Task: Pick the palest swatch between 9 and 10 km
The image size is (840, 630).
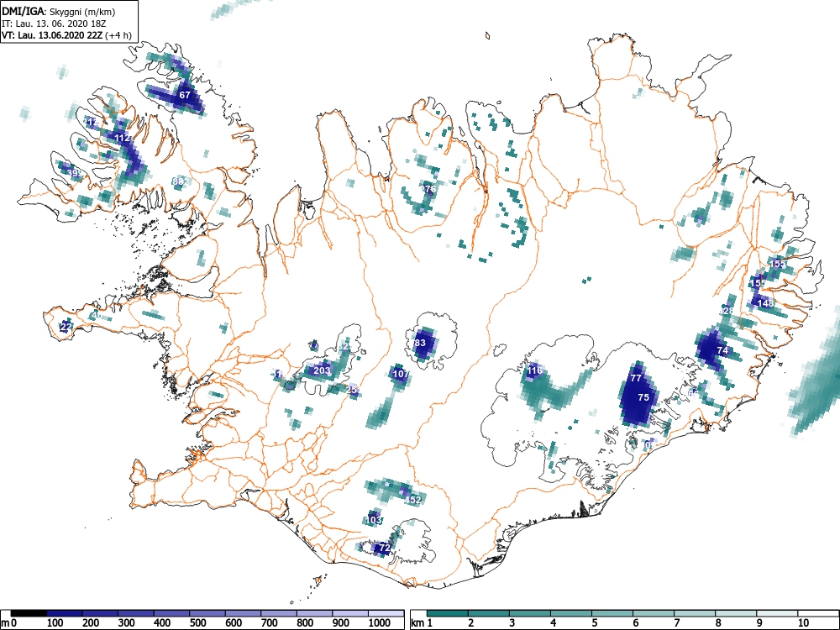Action: pos(777,613)
